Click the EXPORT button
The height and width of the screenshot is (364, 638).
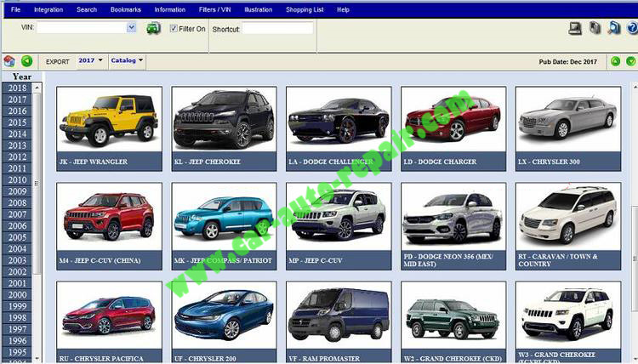[57, 62]
